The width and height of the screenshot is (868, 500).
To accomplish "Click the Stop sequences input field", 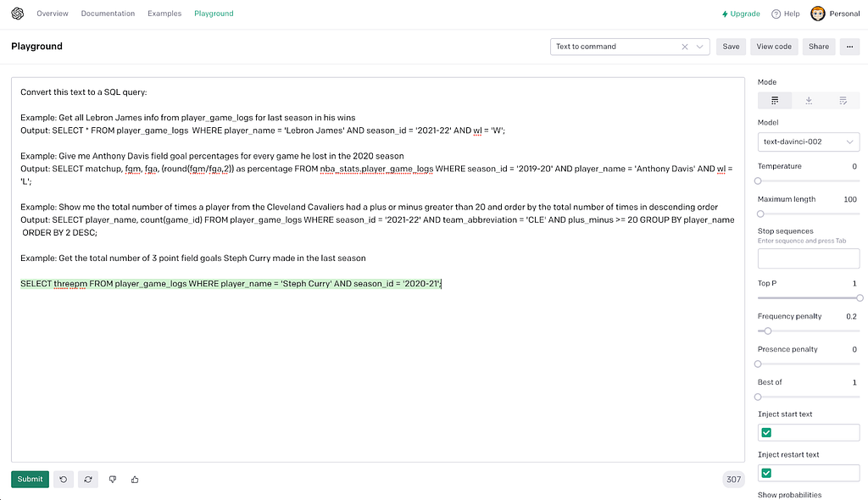I will pos(808,258).
